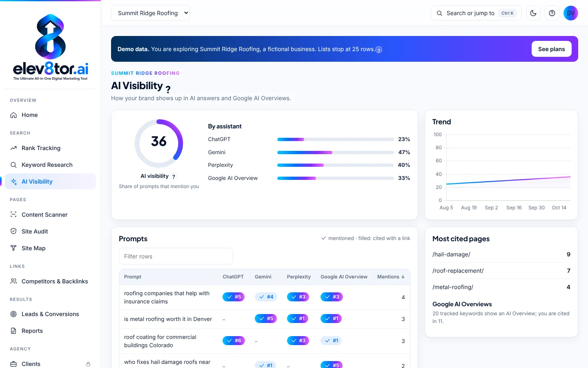Open the Reports section

(x=51, y=331)
